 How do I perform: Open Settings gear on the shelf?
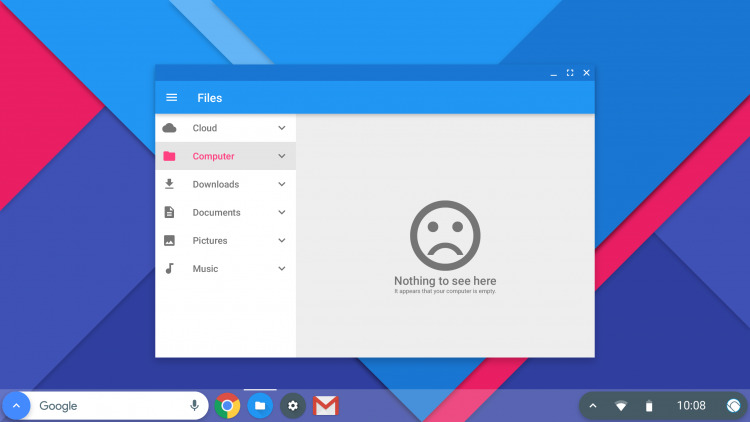[293, 406]
